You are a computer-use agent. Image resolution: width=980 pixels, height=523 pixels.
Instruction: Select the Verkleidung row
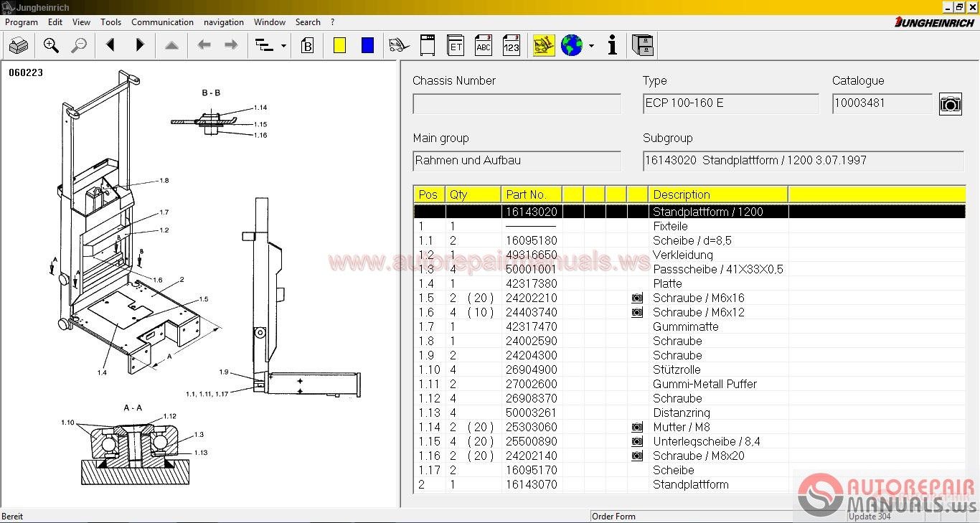point(689,255)
